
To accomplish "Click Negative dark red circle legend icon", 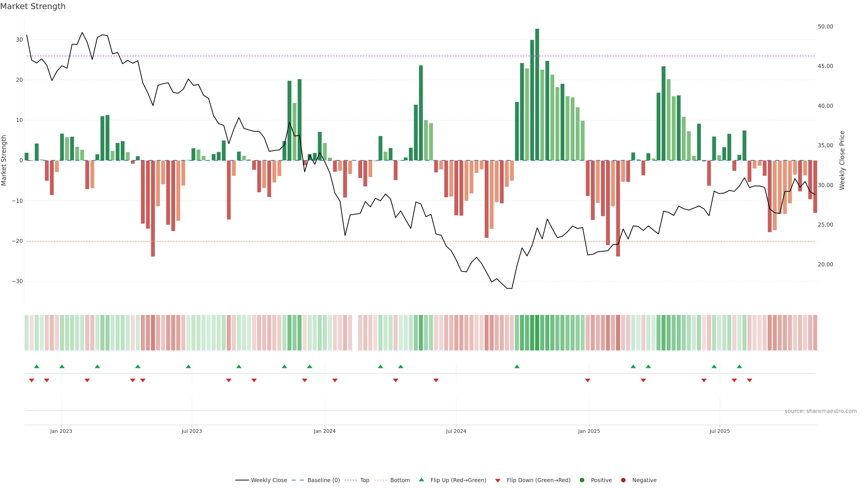I will point(623,480).
